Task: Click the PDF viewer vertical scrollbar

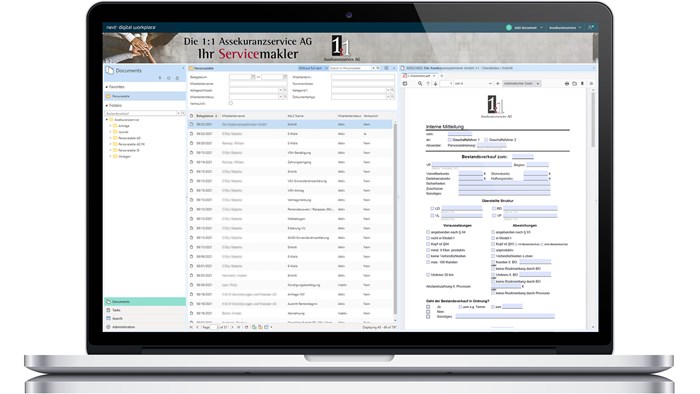Action: [593, 120]
